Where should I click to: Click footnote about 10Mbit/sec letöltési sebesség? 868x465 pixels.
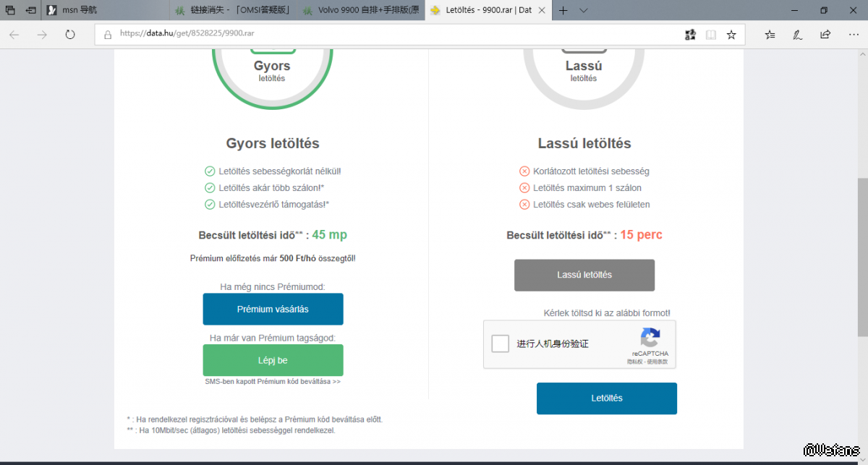(231, 430)
